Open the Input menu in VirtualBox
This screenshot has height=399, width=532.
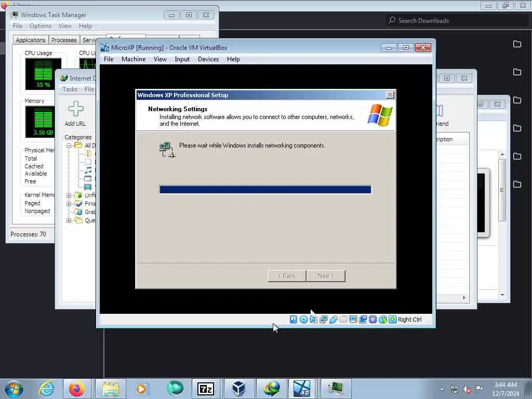[x=182, y=59]
